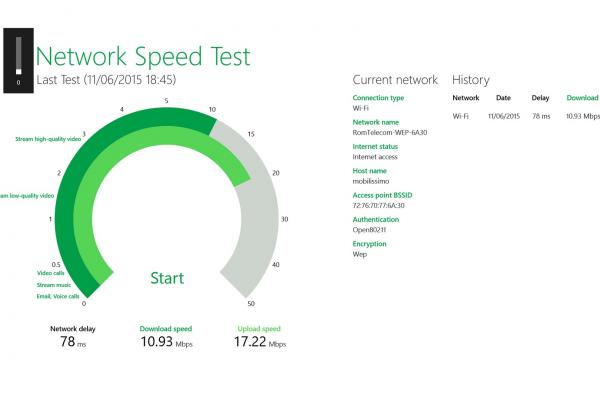Click the Email, Voice calls gauge label

click(58, 296)
